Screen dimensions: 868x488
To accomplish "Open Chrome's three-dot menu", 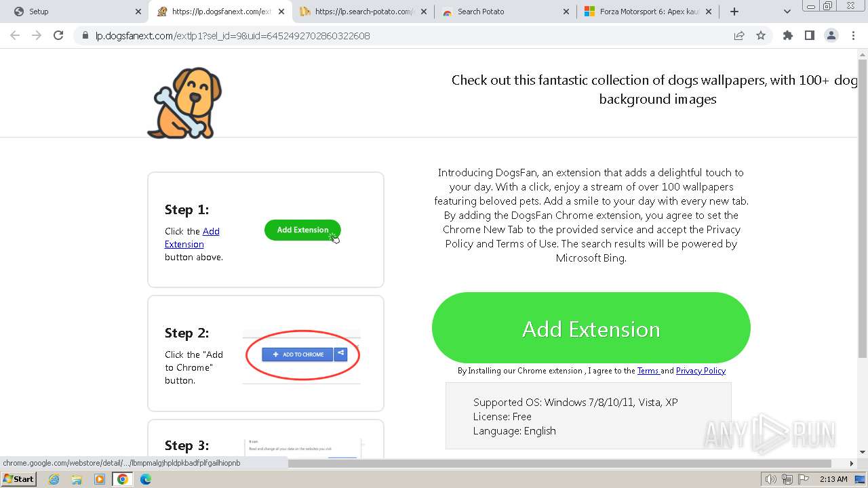I will 853,36.
